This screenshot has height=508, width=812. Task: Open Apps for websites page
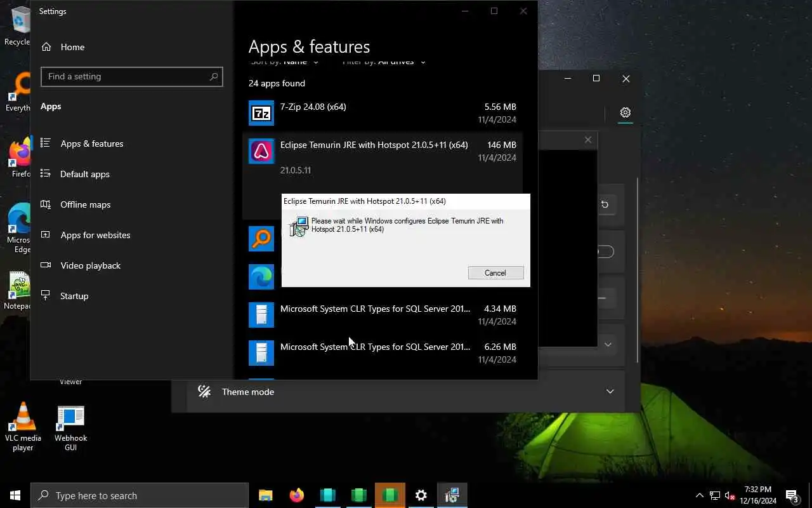pos(132,235)
